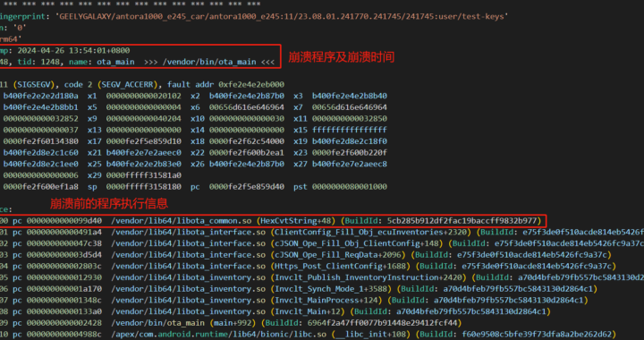Click pc address 00000000000133a0 in backtrace
Viewport: 644px width, 340px height.
tap(64, 311)
